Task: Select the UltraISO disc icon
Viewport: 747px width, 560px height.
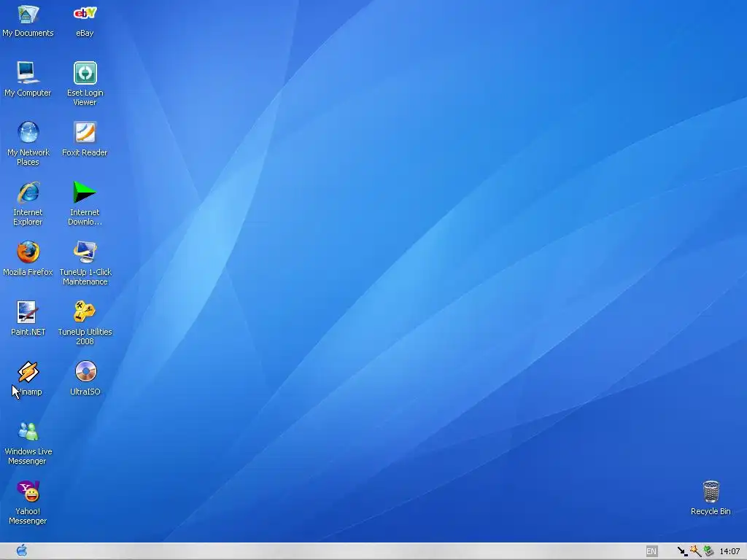Action: [x=85, y=371]
